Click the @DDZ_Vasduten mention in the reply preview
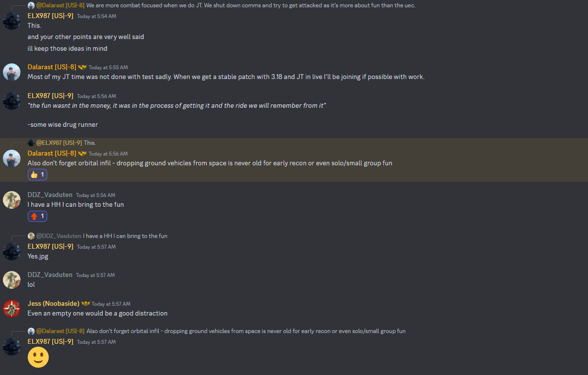The image size is (588, 375). (x=58, y=236)
